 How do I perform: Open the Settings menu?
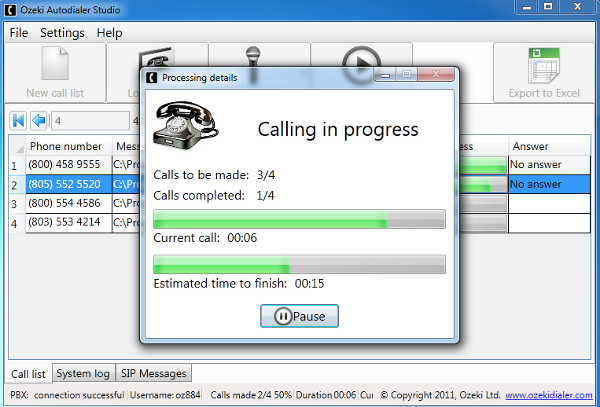pos(62,33)
